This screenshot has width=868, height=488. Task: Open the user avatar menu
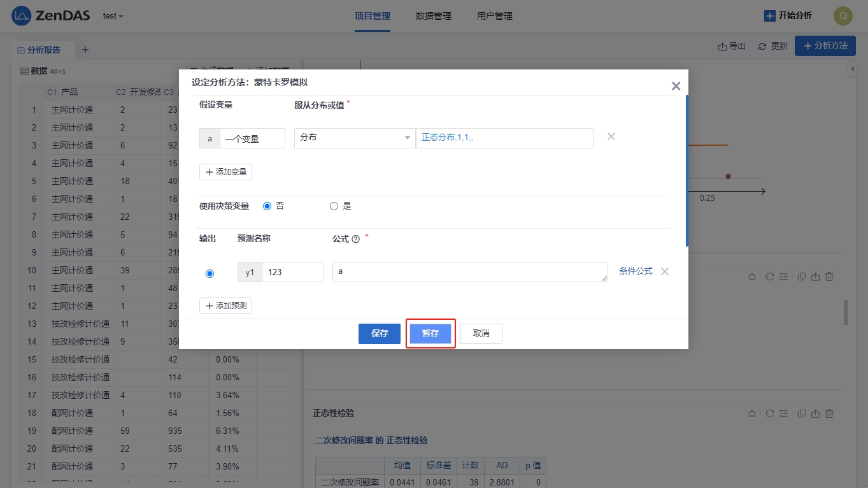843,16
